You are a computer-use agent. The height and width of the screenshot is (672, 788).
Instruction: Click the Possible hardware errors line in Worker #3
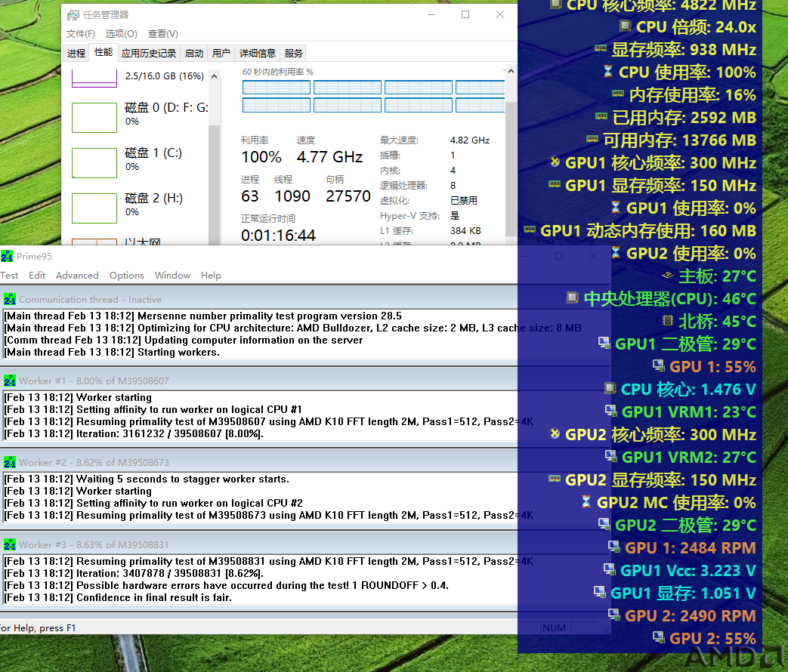click(x=226, y=585)
